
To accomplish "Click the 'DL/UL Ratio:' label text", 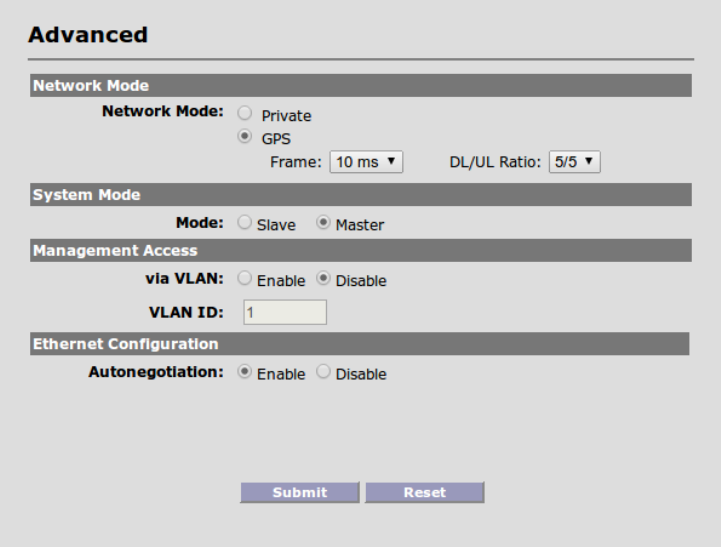I will click(494, 162).
